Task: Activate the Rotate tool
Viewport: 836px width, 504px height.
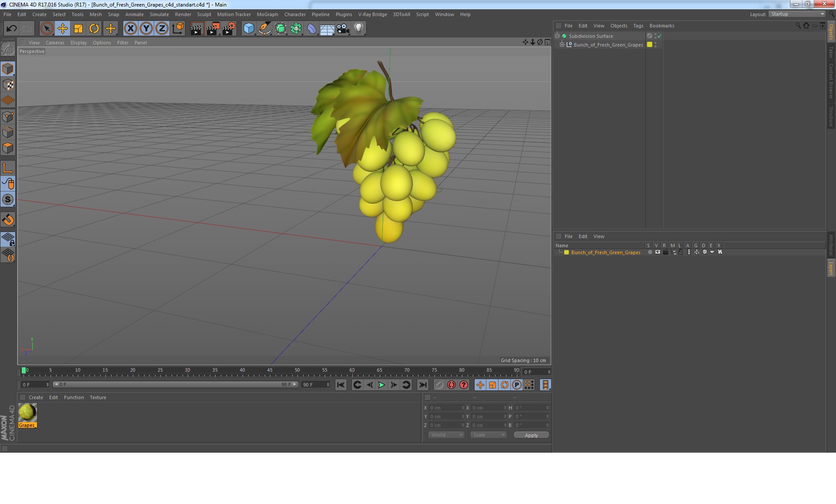Action: tap(94, 29)
